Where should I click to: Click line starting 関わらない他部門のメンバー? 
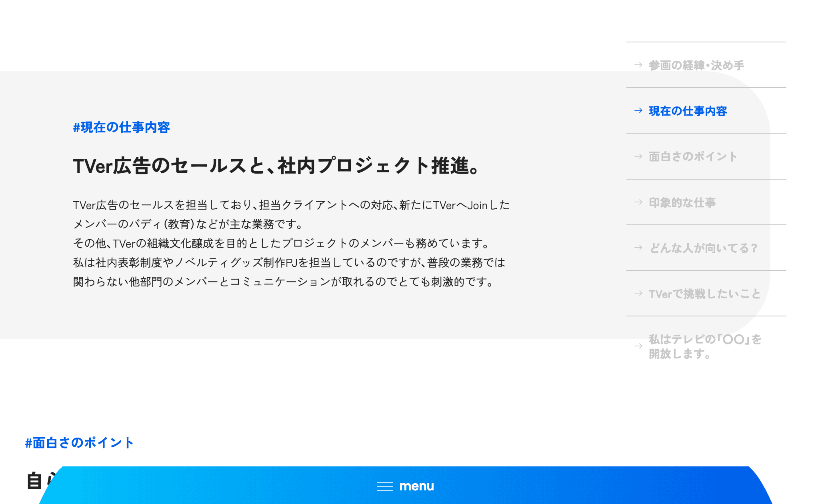(x=284, y=282)
